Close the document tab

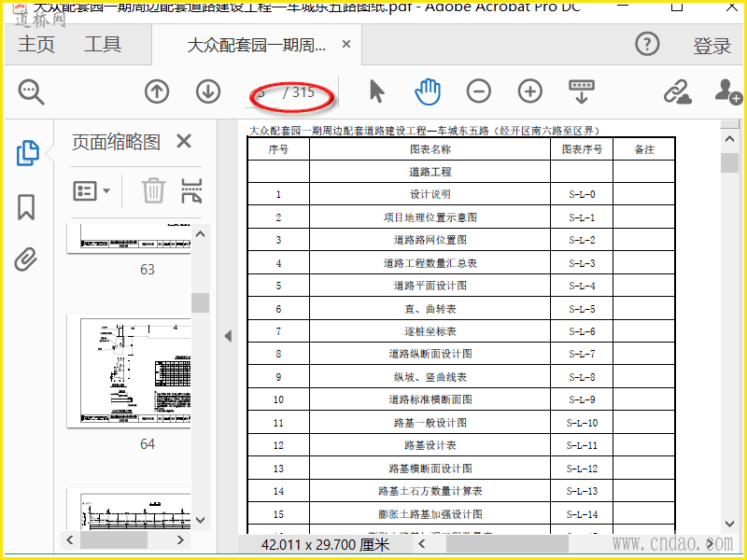pos(346,44)
